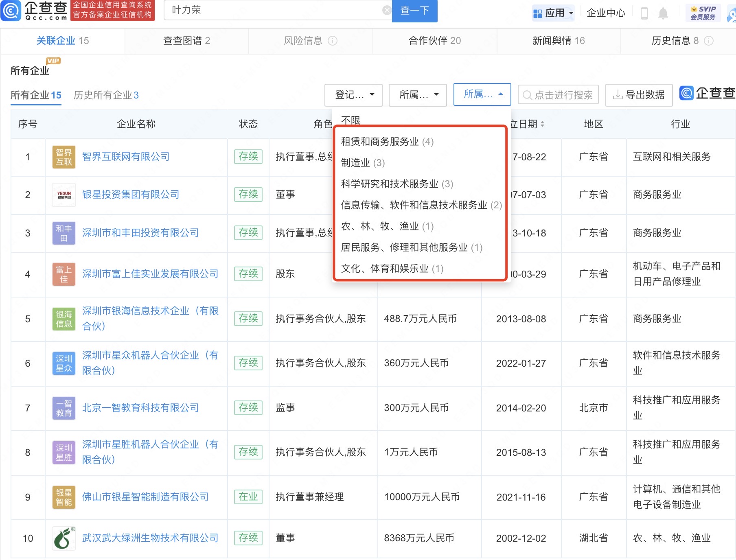The height and width of the screenshot is (560, 736).
Task: Open the 银海信息 company logo
Action: click(64, 319)
